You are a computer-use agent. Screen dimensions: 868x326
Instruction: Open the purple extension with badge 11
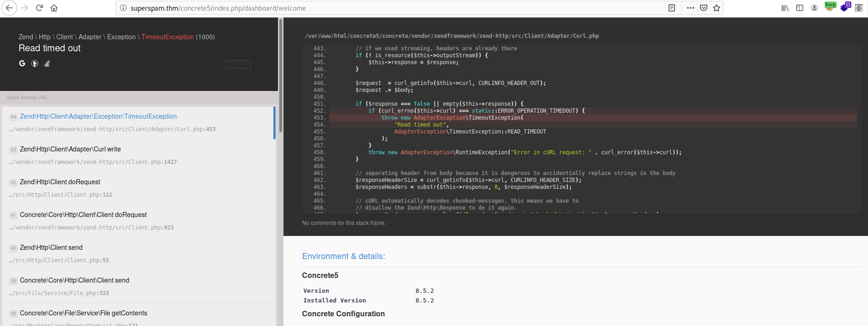845,7
